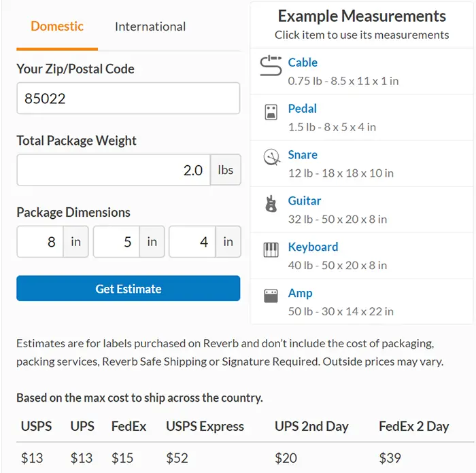Click 'Based on the max cost' note

[x=139, y=398]
